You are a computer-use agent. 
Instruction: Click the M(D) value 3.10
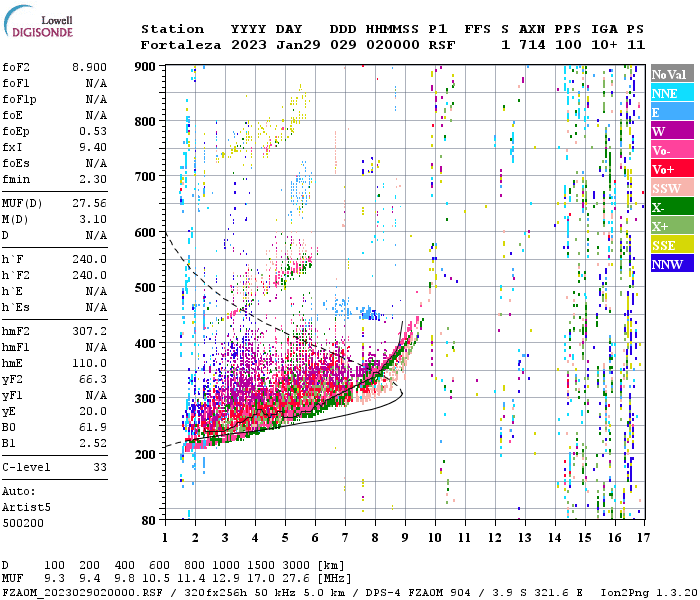93,220
